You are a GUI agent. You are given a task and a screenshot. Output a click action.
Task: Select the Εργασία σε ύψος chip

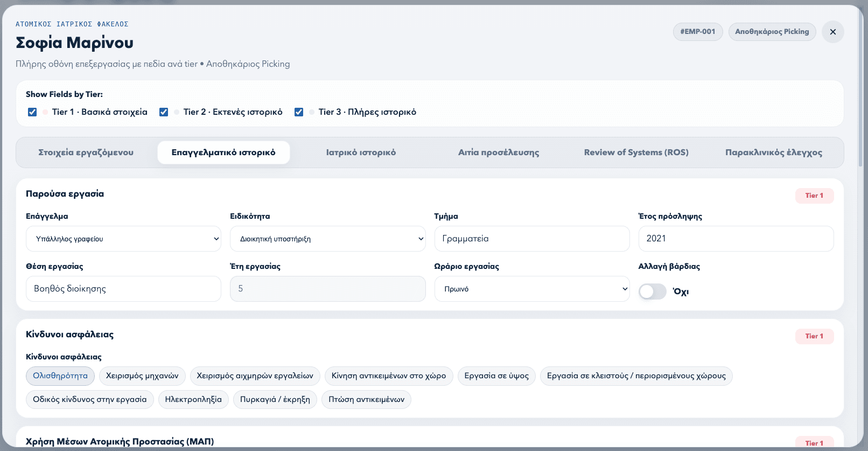496,376
